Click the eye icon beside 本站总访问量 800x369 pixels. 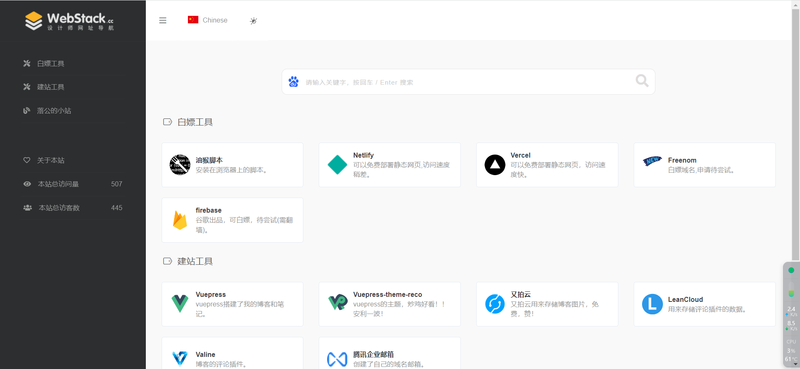(28, 184)
